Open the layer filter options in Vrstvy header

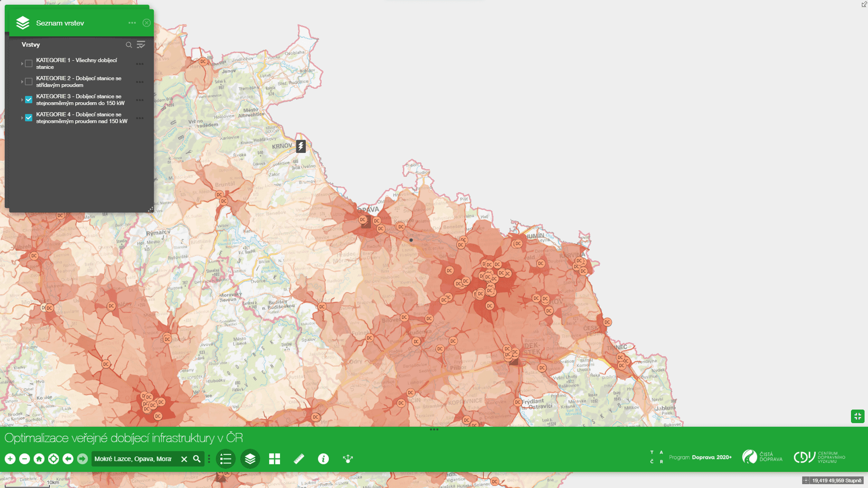tap(141, 45)
